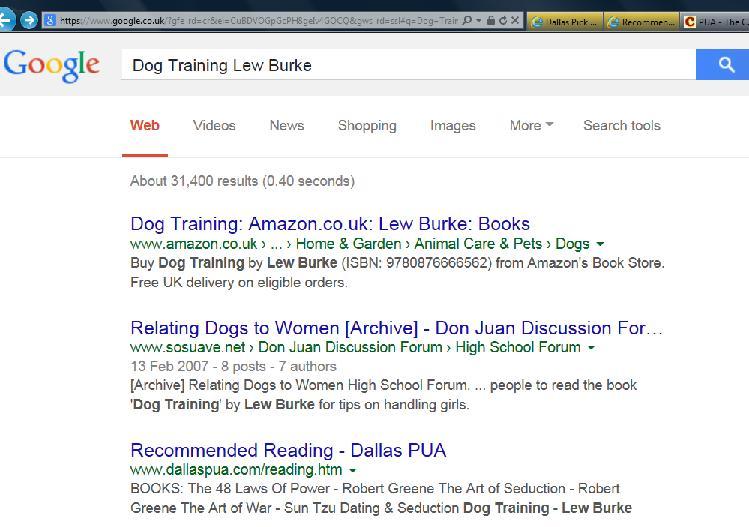Click the browser back arrow button
749x527 pixels.
point(6,21)
